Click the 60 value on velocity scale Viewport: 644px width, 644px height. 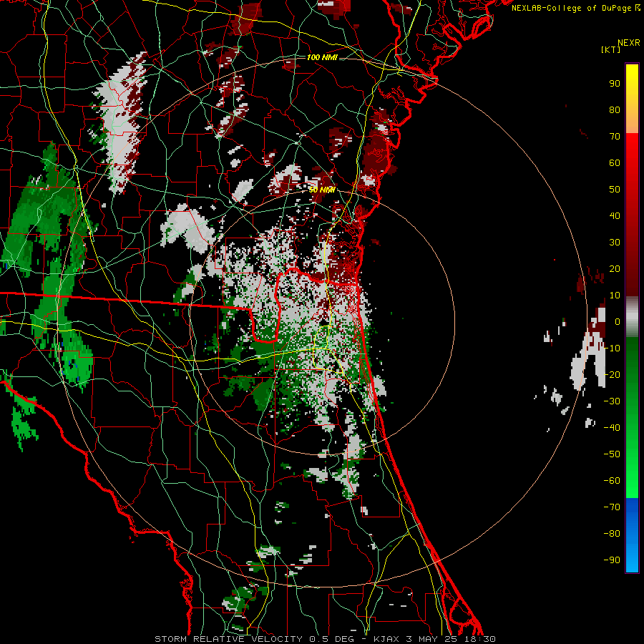(x=615, y=163)
